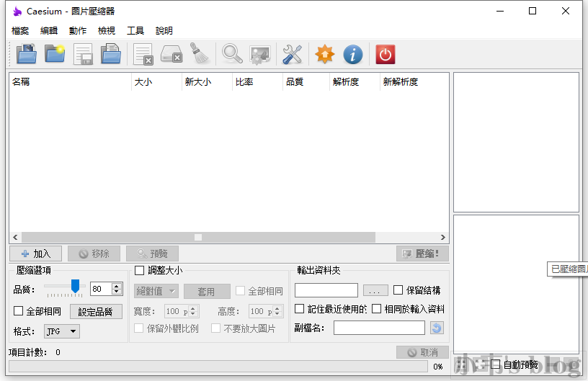
Task: Click the magnifier preview toolbar icon
Action: [232, 54]
